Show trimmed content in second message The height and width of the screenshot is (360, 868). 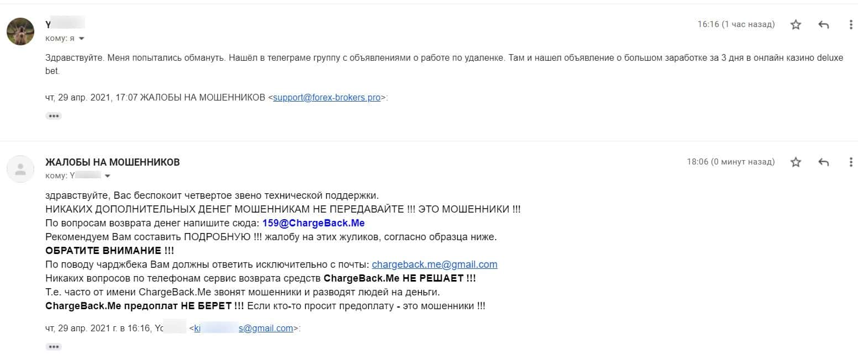pyautogui.click(x=54, y=347)
